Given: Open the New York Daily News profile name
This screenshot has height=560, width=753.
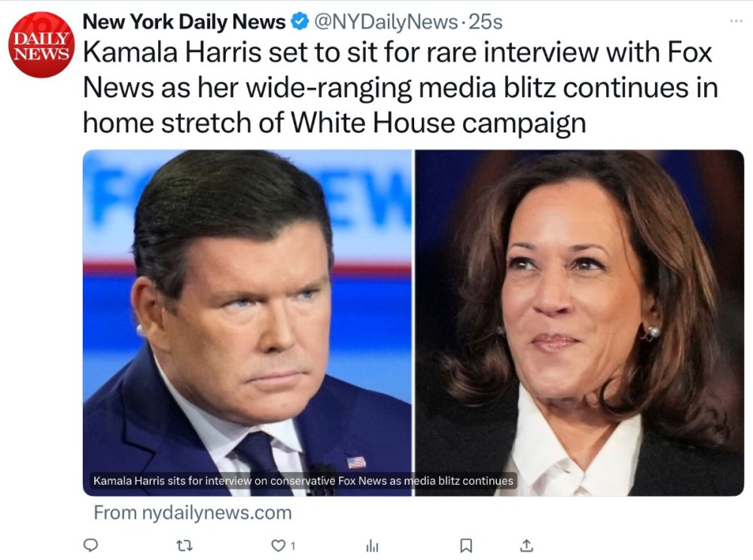Looking at the screenshot, I should [184, 23].
